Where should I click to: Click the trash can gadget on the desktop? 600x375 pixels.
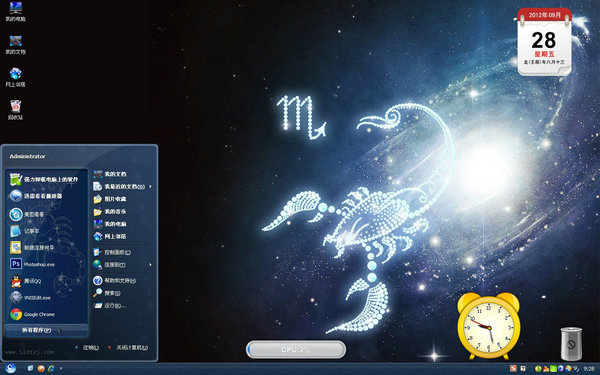pyautogui.click(x=571, y=343)
